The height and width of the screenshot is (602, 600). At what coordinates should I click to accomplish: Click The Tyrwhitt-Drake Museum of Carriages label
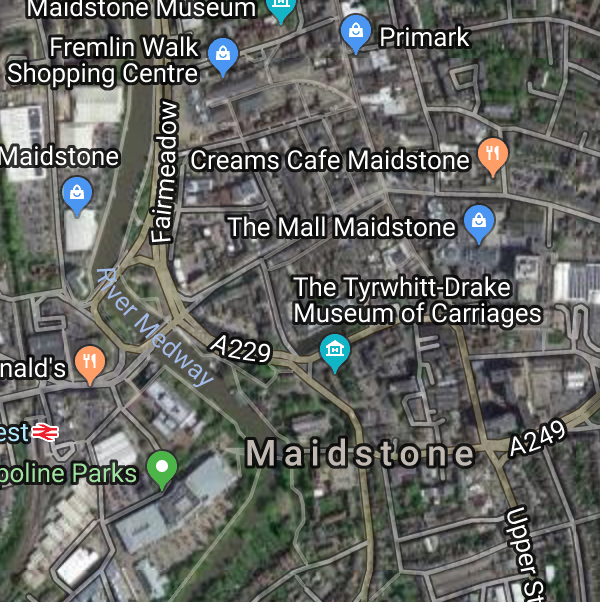[x=417, y=300]
